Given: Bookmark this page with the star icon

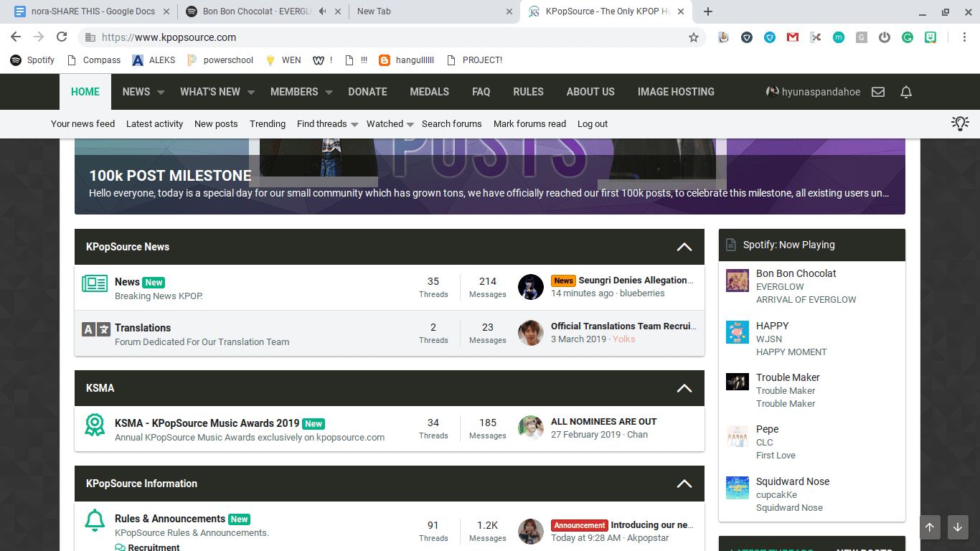Looking at the screenshot, I should pyautogui.click(x=693, y=37).
